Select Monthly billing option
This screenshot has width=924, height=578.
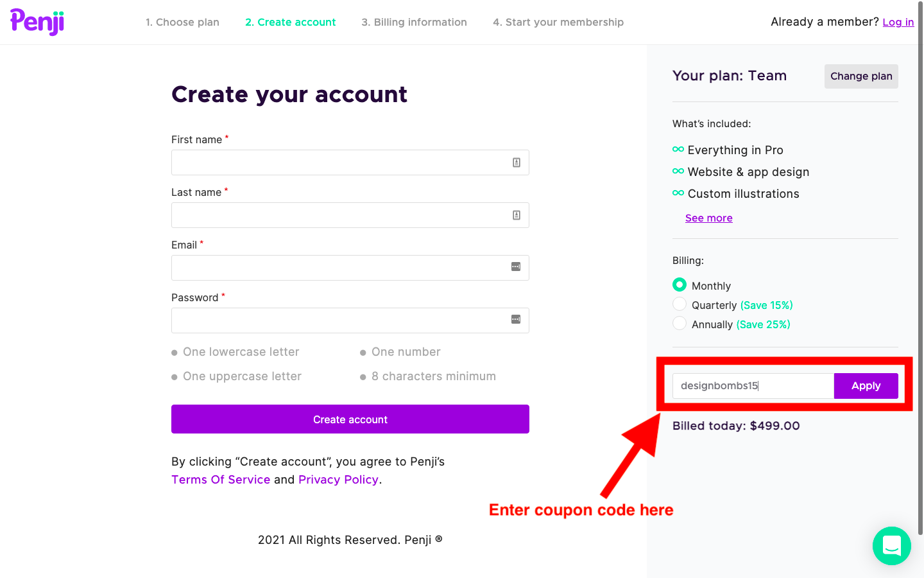(680, 285)
